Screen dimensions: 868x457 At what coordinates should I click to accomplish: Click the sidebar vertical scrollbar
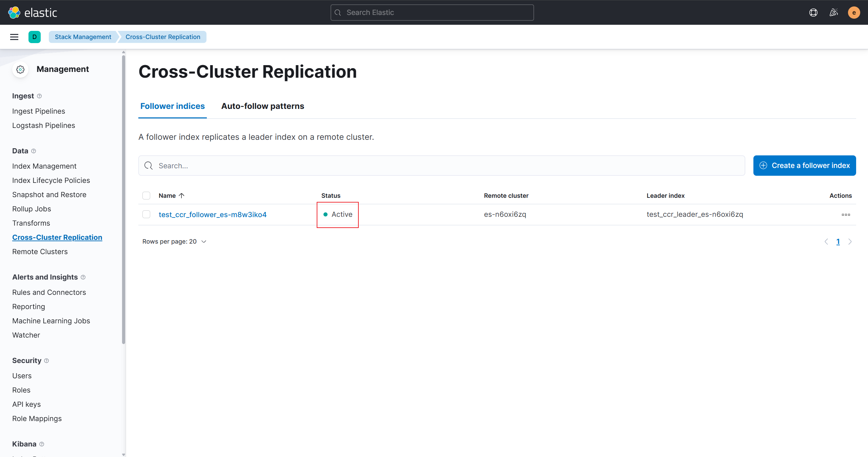(123, 199)
